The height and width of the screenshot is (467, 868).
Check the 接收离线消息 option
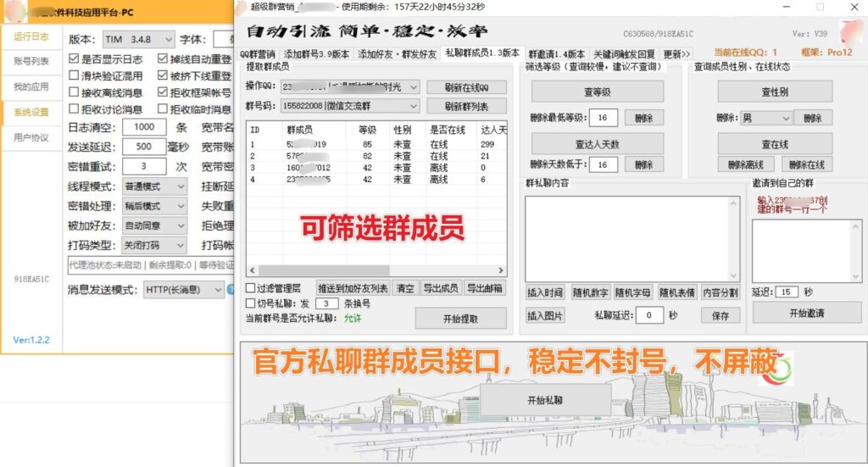point(74,92)
